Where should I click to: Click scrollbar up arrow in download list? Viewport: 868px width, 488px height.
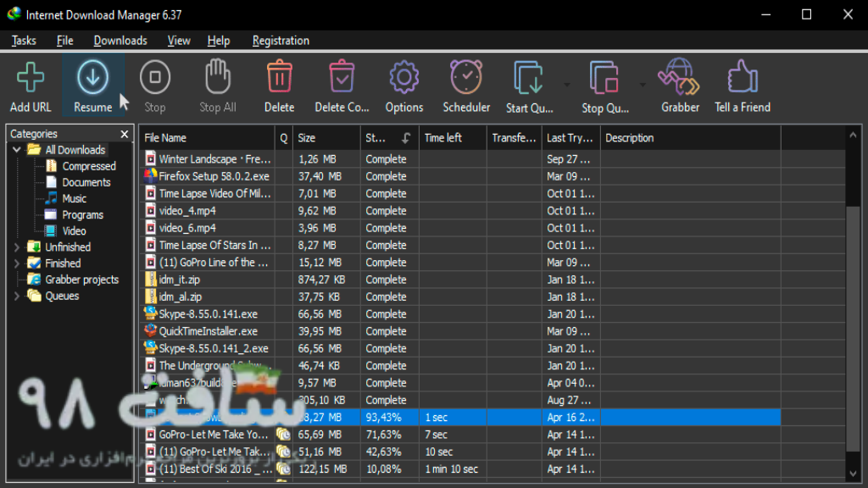coord(853,135)
